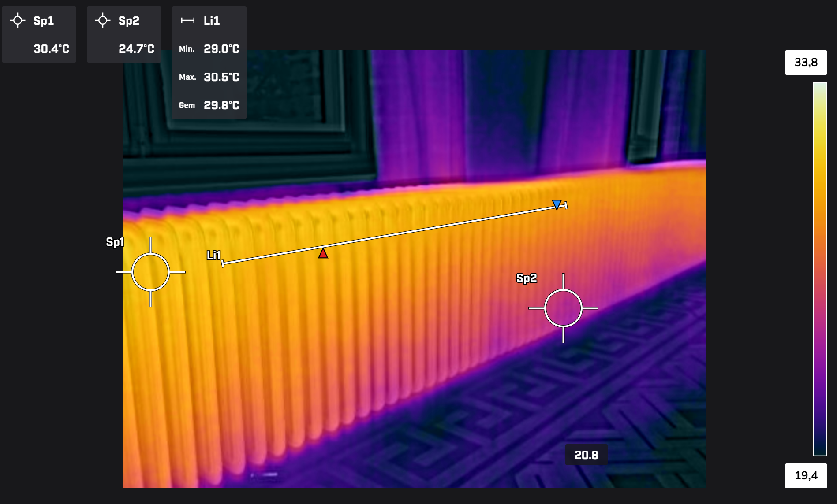Grab the left endpoint handle of line Li1

(x=223, y=263)
